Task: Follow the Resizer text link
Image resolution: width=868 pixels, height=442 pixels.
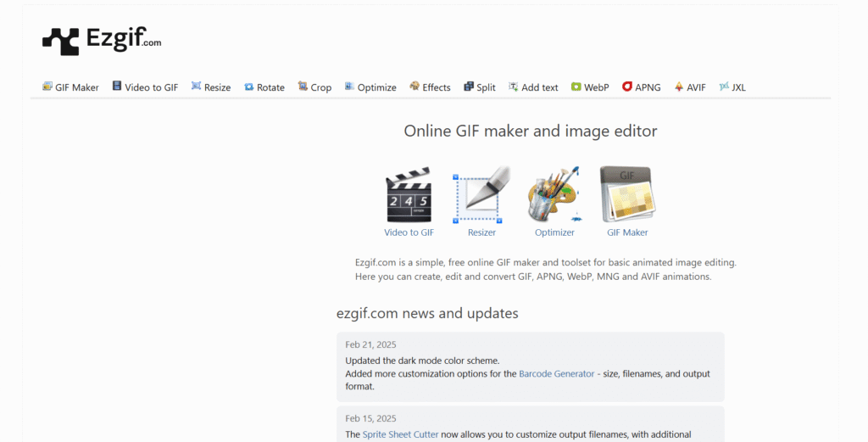Action: 481,232
